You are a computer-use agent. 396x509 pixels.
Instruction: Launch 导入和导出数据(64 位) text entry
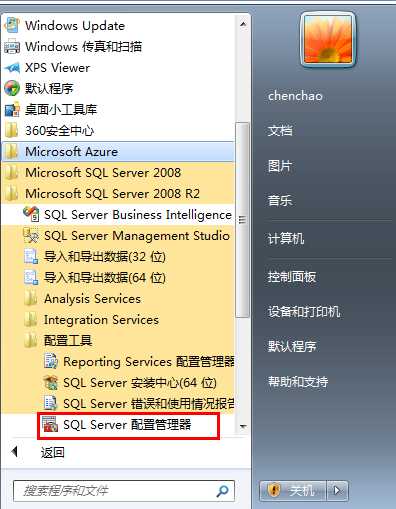pyautogui.click(x=105, y=278)
